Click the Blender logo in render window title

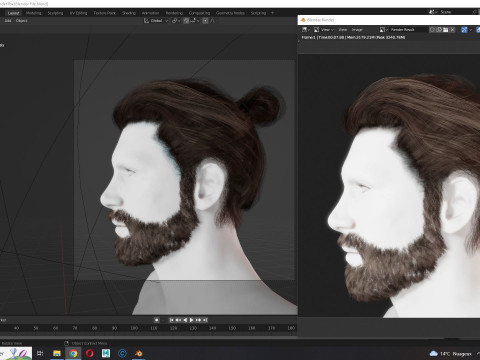[303, 20]
